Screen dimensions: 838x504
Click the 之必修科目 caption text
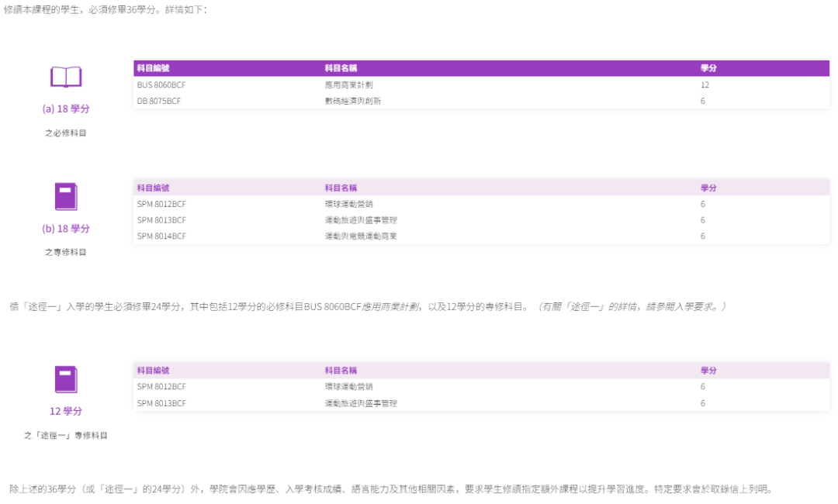pos(66,132)
